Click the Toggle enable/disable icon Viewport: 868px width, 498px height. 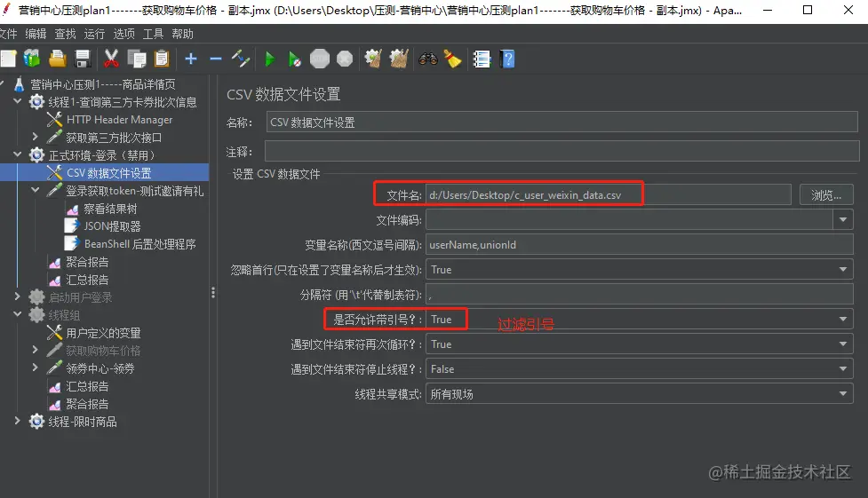pyautogui.click(x=241, y=59)
